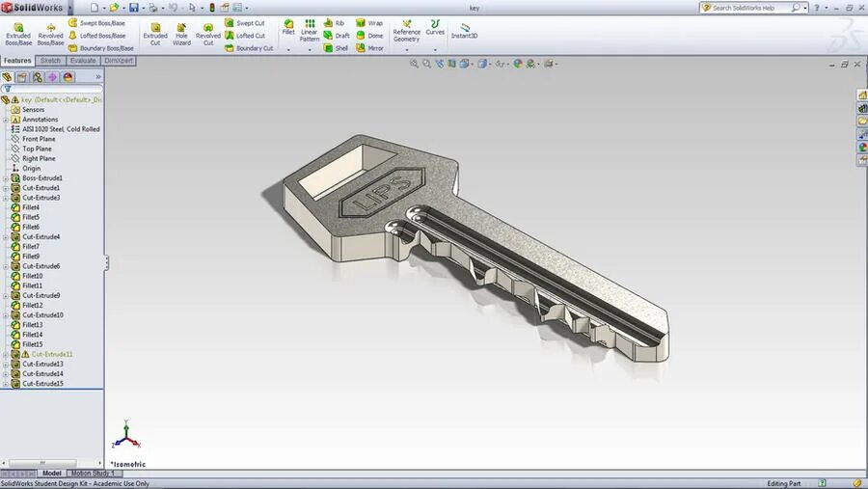Switch to the Evaluate tab

[x=83, y=61]
